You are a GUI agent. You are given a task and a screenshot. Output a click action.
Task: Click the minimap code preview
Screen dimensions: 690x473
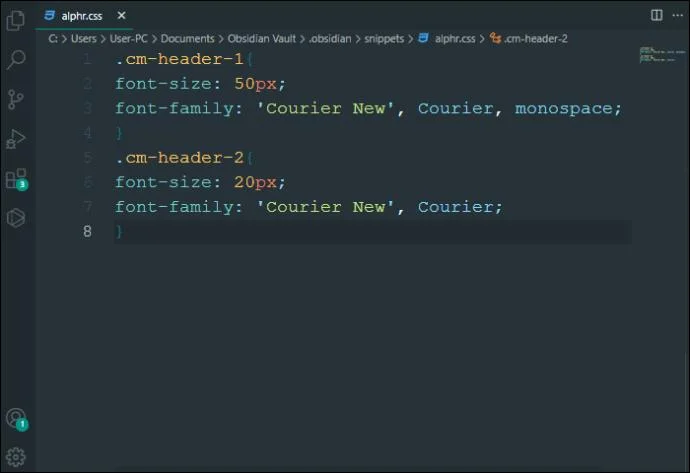(x=662, y=54)
